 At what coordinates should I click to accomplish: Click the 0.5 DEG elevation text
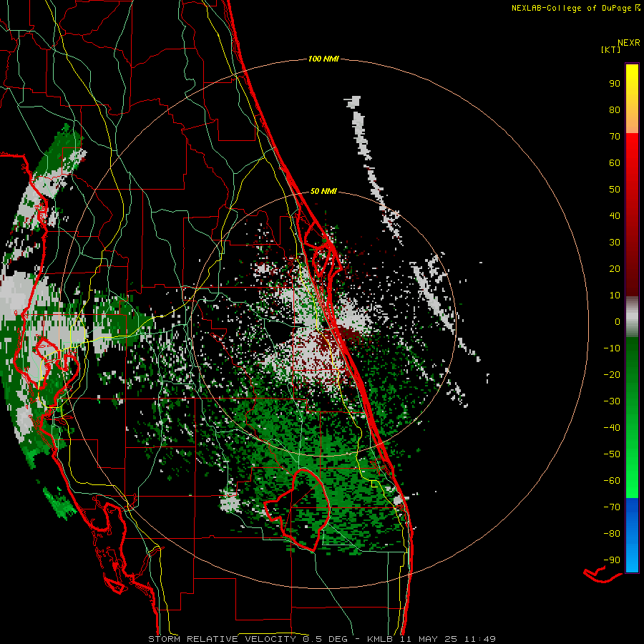326,639
